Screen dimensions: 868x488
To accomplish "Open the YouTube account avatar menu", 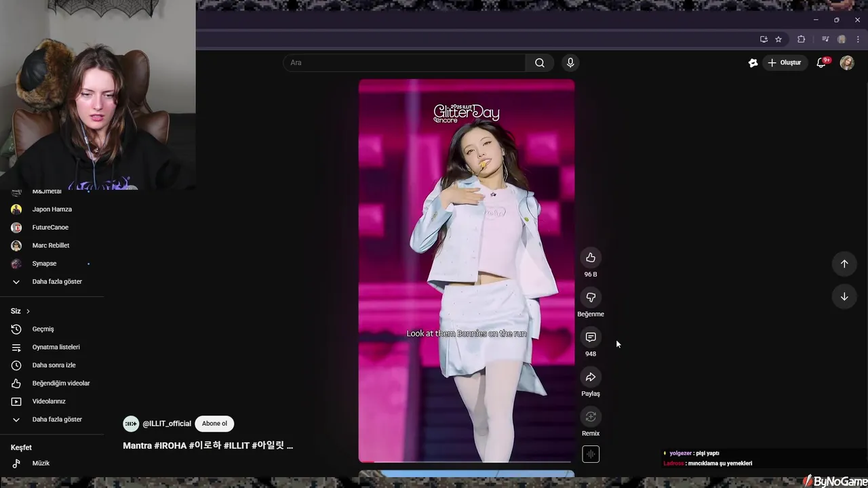I will click(847, 63).
